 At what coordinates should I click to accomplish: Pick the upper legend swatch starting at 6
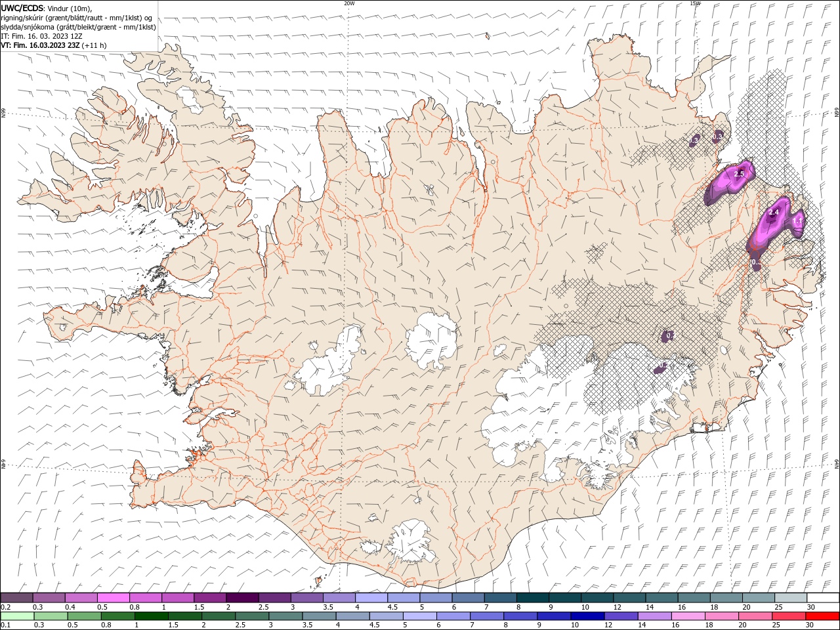pyautogui.click(x=468, y=598)
